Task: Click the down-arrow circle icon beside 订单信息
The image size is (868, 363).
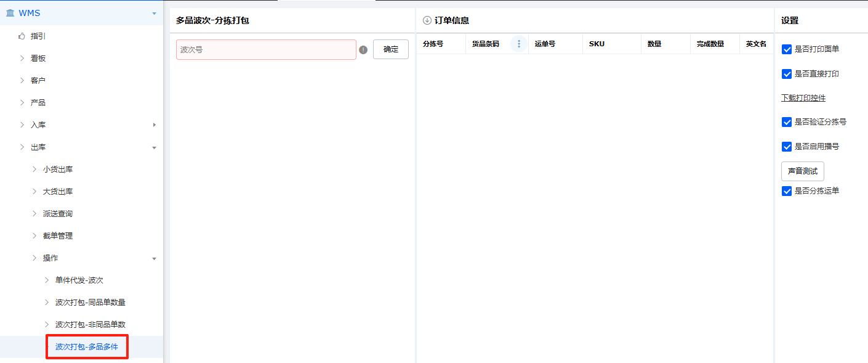Action: coord(427,20)
